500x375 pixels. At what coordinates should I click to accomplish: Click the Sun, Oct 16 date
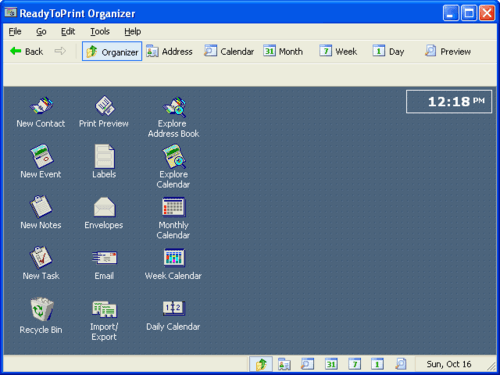pyautogui.click(x=449, y=364)
